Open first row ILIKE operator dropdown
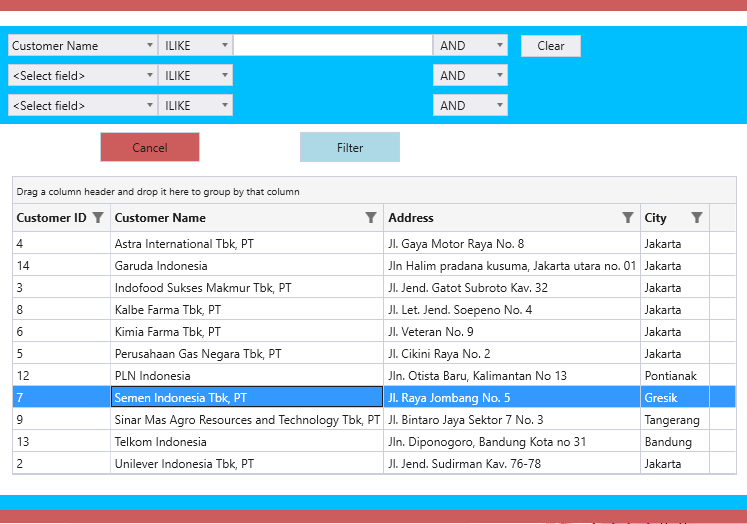 click(195, 46)
